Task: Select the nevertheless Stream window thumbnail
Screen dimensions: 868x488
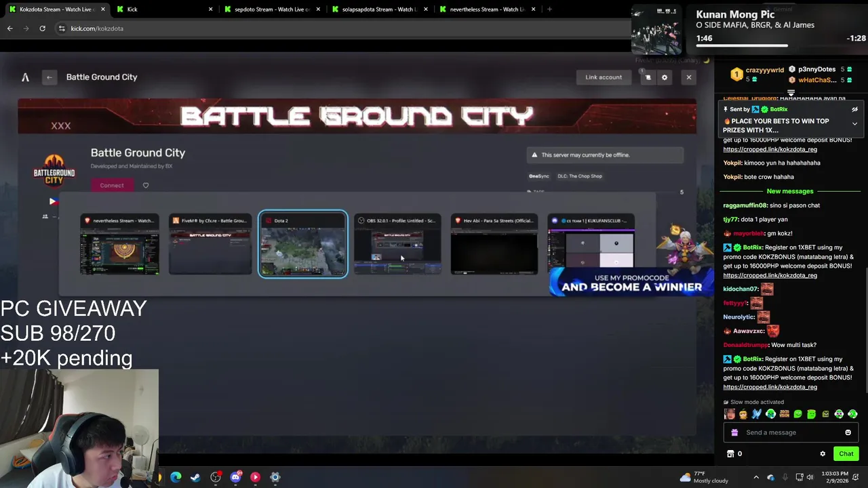Action: pyautogui.click(x=120, y=245)
